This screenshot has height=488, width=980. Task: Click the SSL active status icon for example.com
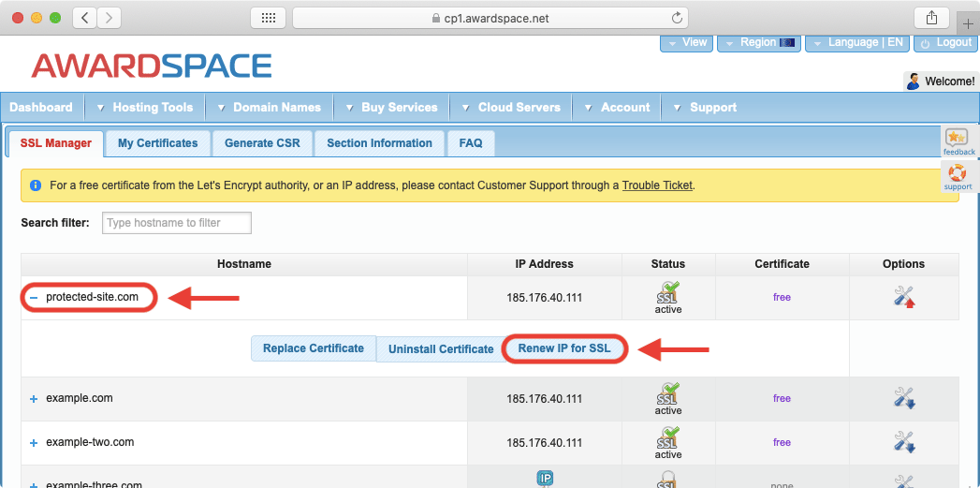[x=668, y=393]
